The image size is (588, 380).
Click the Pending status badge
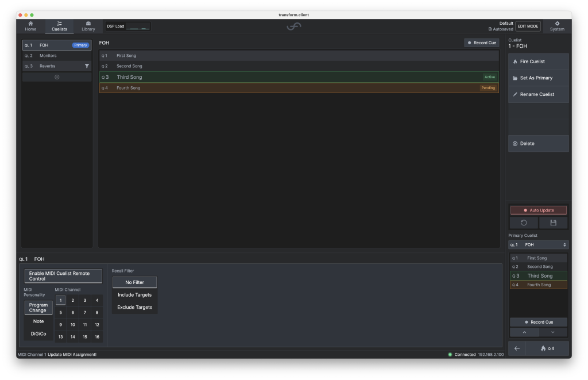pos(488,88)
